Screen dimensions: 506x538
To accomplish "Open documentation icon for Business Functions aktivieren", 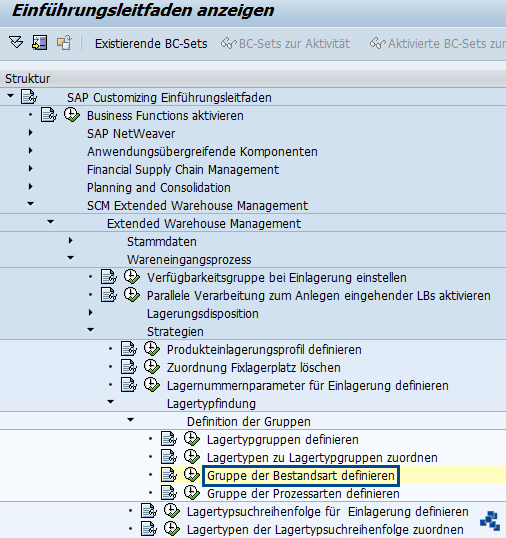I will point(49,115).
